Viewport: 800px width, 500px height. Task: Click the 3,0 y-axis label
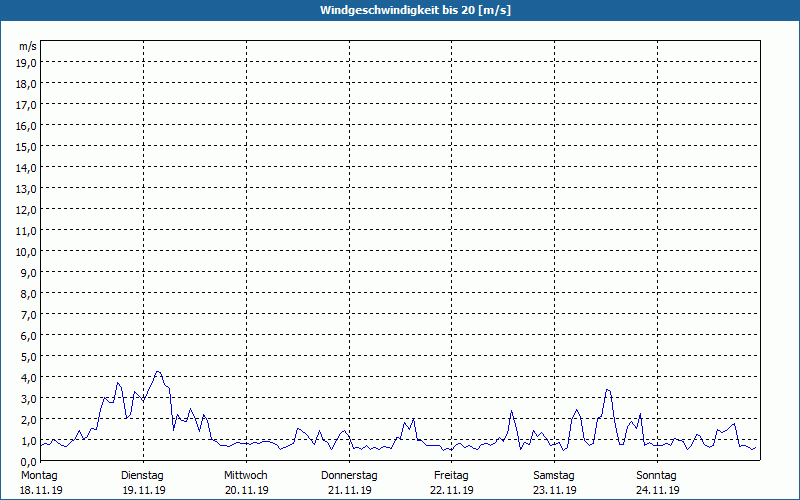tap(29, 398)
